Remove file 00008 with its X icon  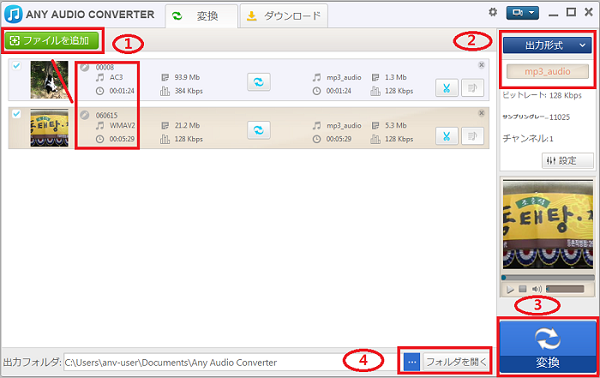[481, 65]
